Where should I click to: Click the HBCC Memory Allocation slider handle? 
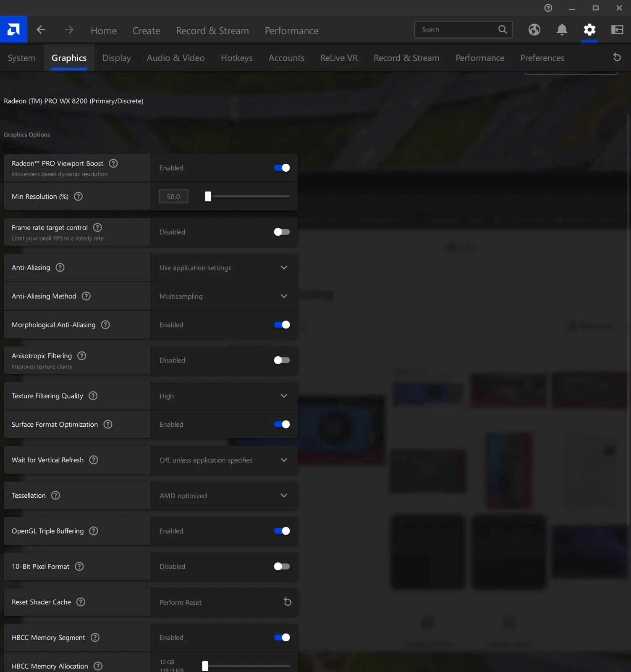coord(205,666)
